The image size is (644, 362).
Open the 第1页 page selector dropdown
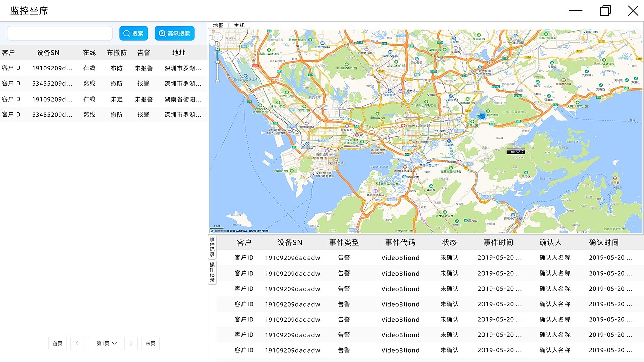point(104,343)
